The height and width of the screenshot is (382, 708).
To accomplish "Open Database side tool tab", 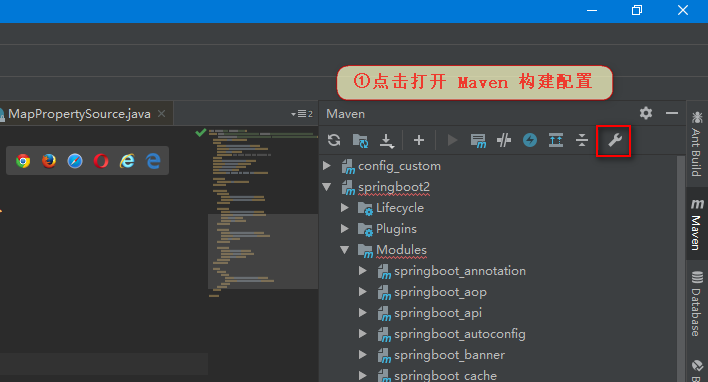I will pos(697,304).
